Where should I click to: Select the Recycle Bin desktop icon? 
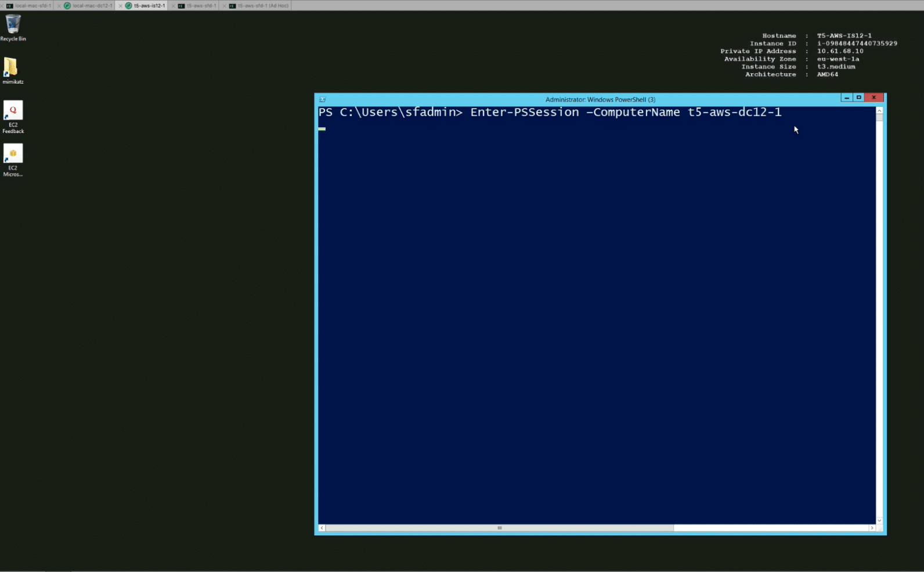13,28
